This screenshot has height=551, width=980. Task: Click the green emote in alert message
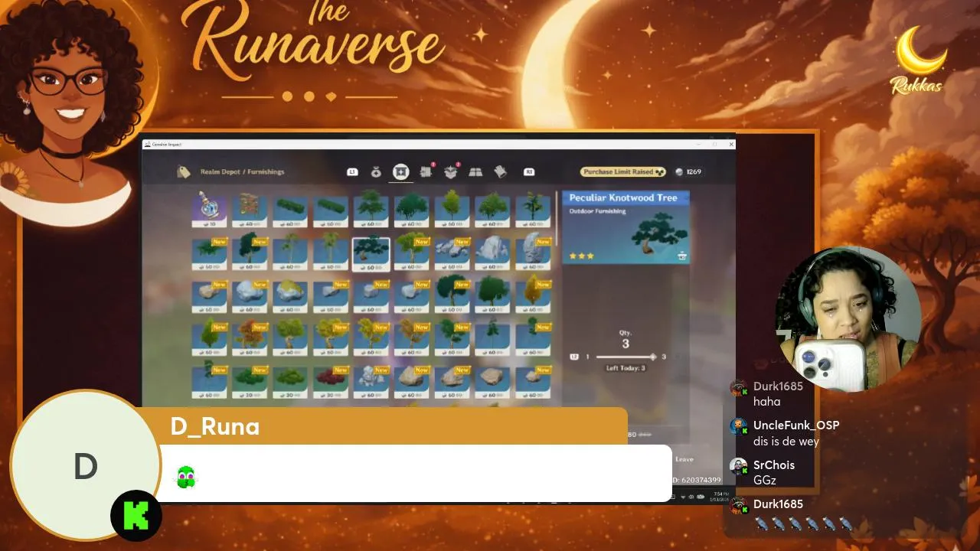(x=185, y=477)
